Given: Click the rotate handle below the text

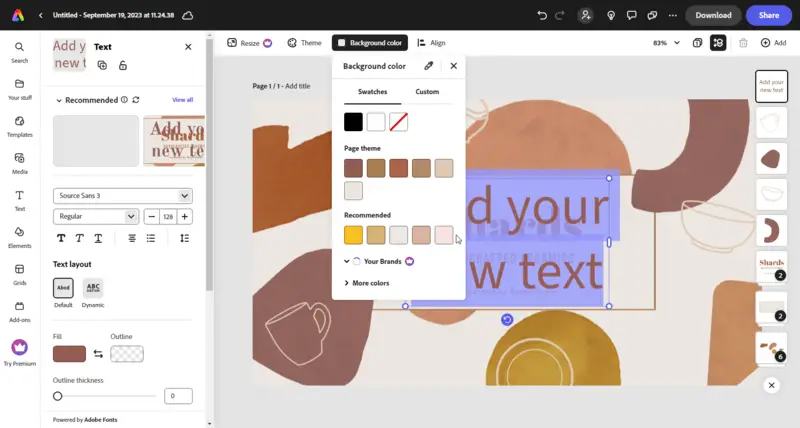Looking at the screenshot, I should pyautogui.click(x=507, y=319).
